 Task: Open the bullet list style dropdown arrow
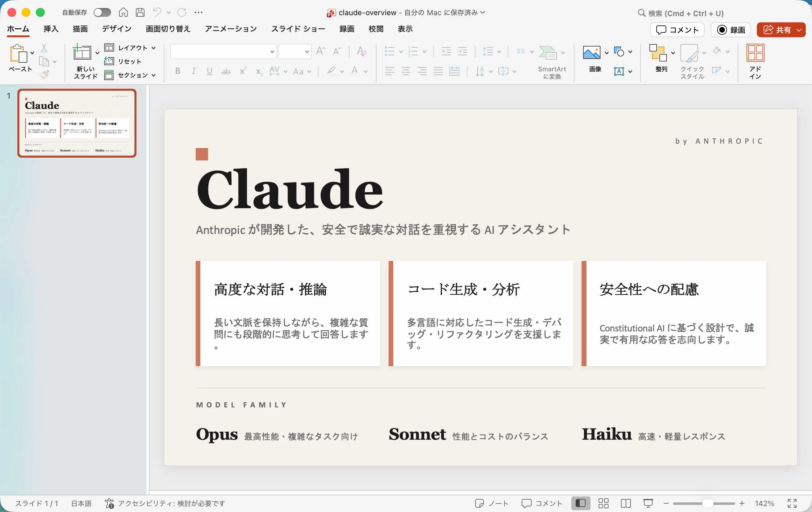pyautogui.click(x=401, y=52)
